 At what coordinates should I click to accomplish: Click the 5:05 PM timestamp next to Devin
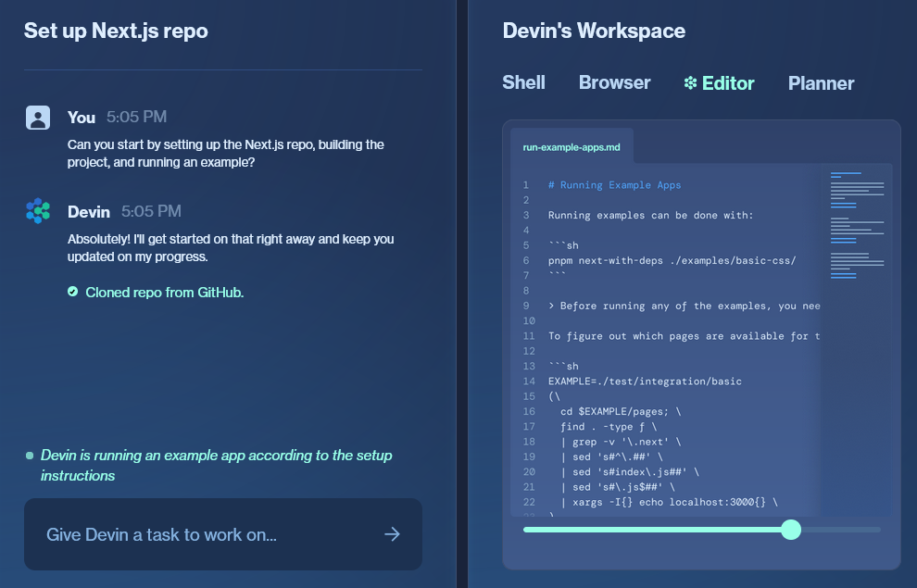pos(151,211)
